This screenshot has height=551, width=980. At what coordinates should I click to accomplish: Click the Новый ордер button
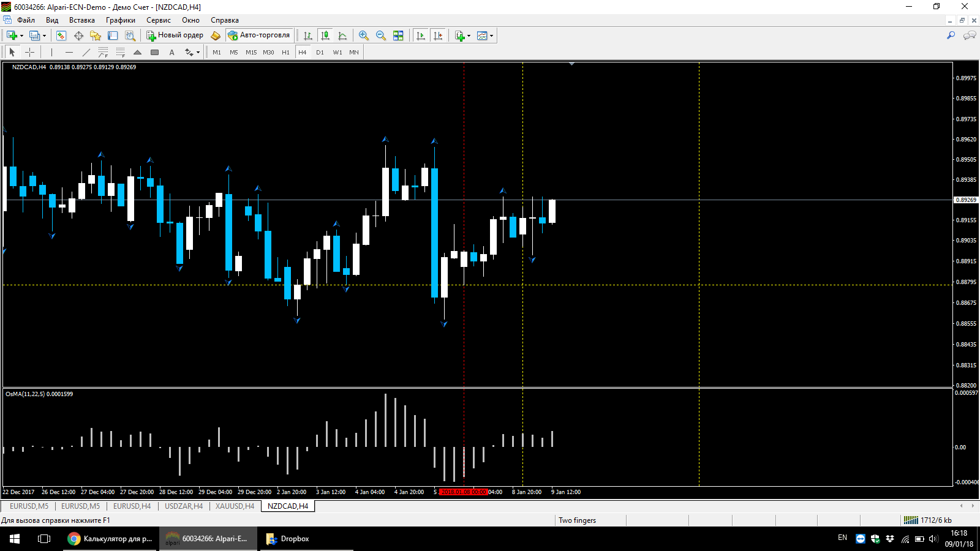pos(175,36)
